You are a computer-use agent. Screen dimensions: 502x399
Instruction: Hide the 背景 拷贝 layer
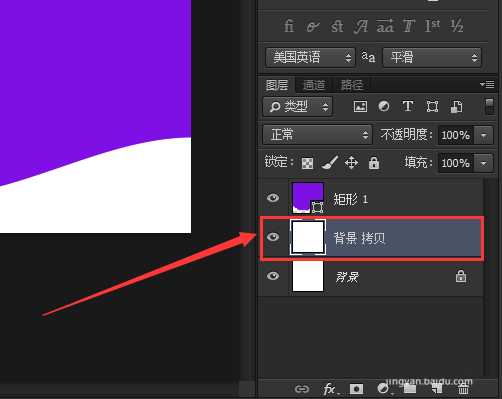[273, 237]
